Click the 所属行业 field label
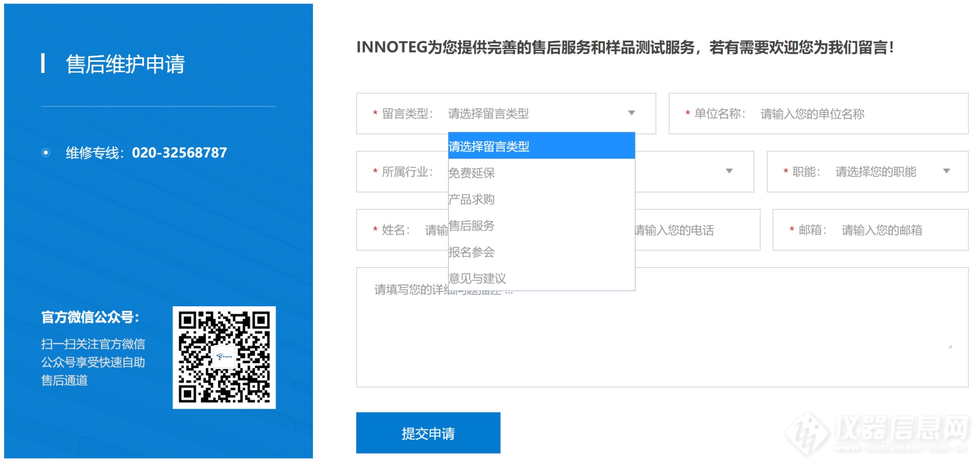Viewport: 980px width, 465px height. point(407,172)
